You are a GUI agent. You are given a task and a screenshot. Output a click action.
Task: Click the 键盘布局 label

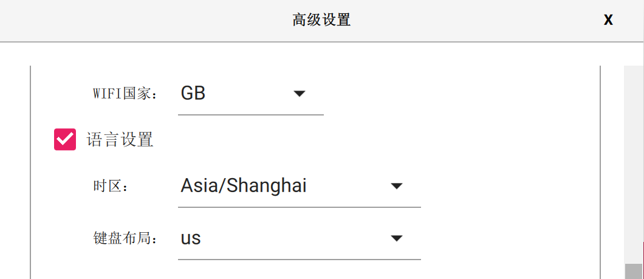tap(125, 239)
